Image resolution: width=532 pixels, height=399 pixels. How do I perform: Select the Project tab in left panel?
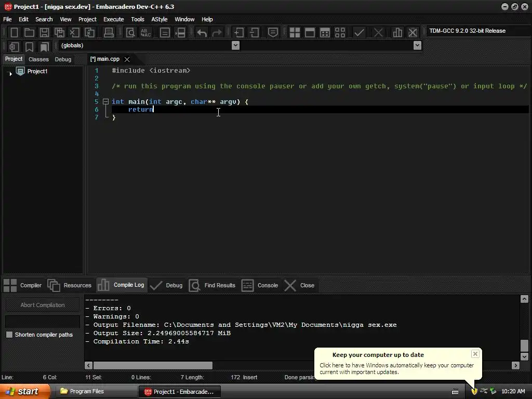[14, 59]
